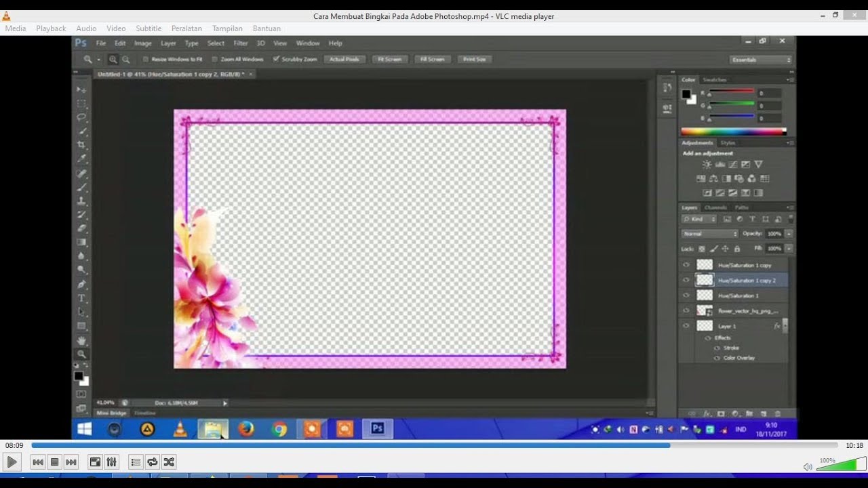Open the Filter menu in Photoshop
868x488 pixels.
[241, 43]
